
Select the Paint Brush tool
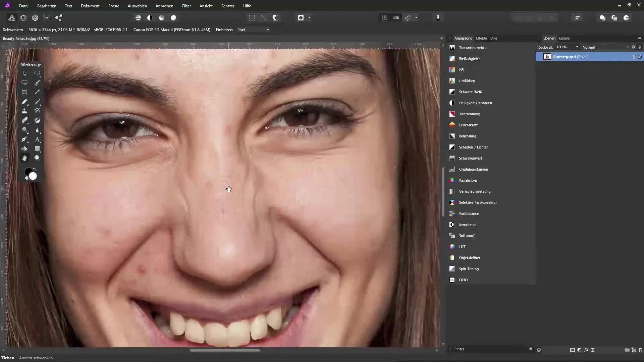tap(37, 102)
